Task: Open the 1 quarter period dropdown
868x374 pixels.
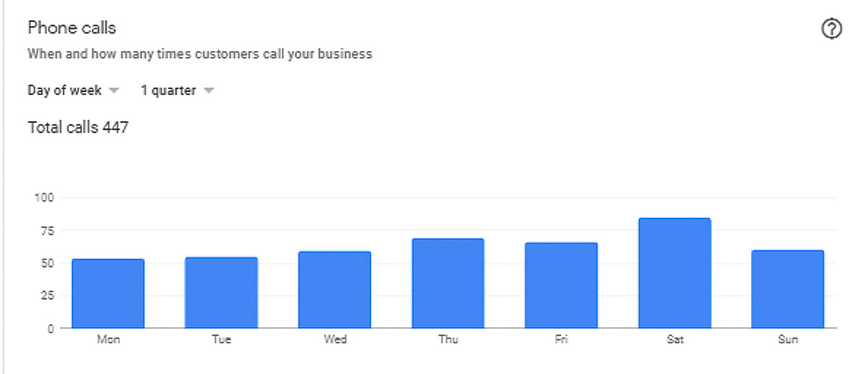Action: click(178, 90)
